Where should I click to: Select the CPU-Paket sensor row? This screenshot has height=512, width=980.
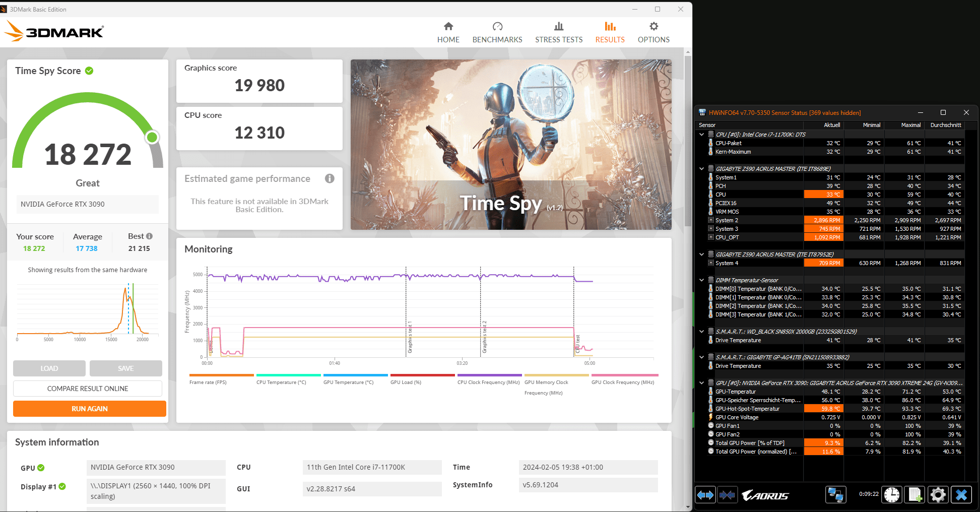[830, 143]
